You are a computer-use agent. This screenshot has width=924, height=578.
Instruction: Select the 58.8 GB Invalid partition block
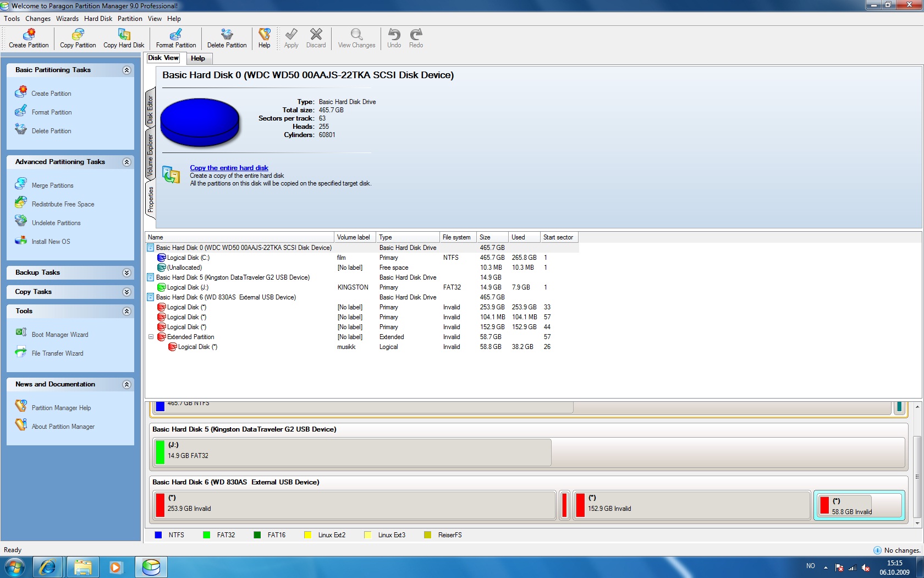(860, 505)
